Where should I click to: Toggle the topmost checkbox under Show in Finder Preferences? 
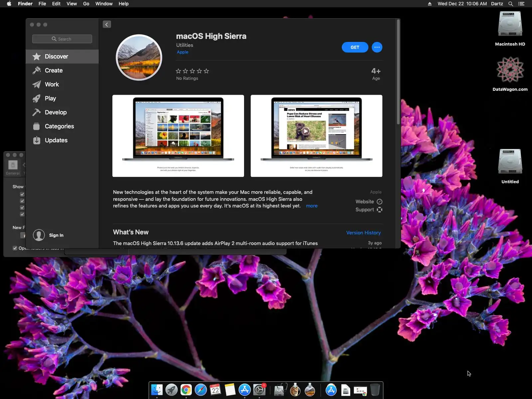pyautogui.click(x=22, y=194)
